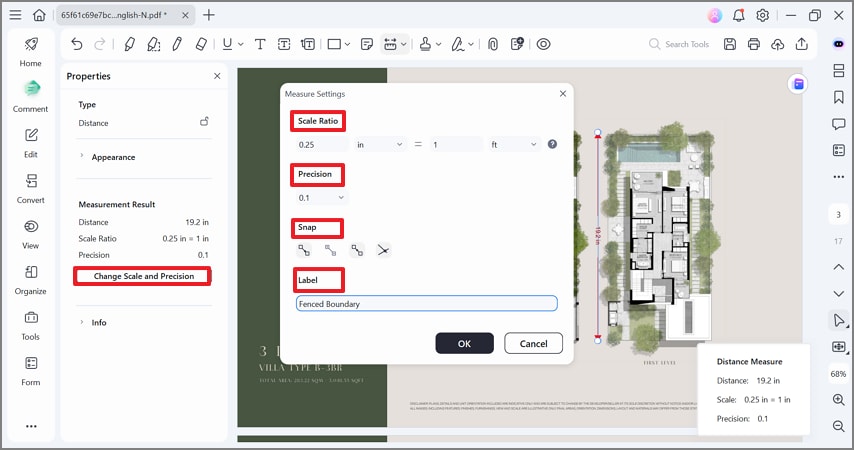Open the Edit sidebar item
854x450 pixels.
[x=31, y=143]
